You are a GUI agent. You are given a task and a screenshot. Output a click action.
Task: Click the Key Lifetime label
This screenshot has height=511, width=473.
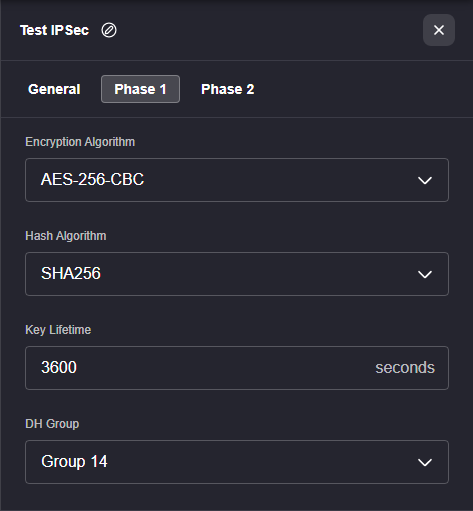[58, 330]
